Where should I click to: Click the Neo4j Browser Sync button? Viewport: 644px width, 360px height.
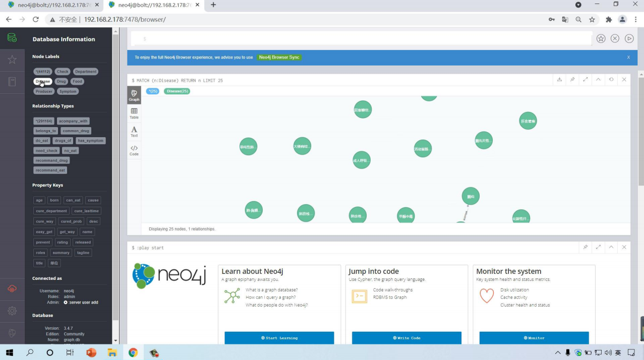point(279,57)
